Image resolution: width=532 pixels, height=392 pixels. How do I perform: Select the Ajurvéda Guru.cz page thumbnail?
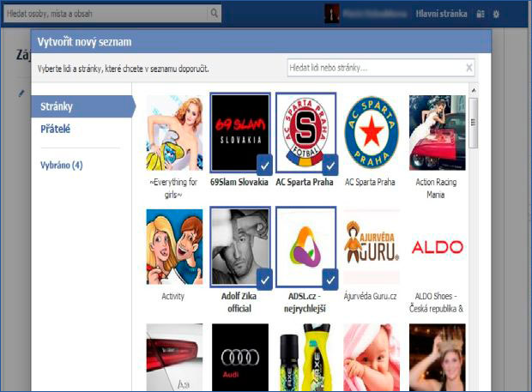[x=372, y=246]
